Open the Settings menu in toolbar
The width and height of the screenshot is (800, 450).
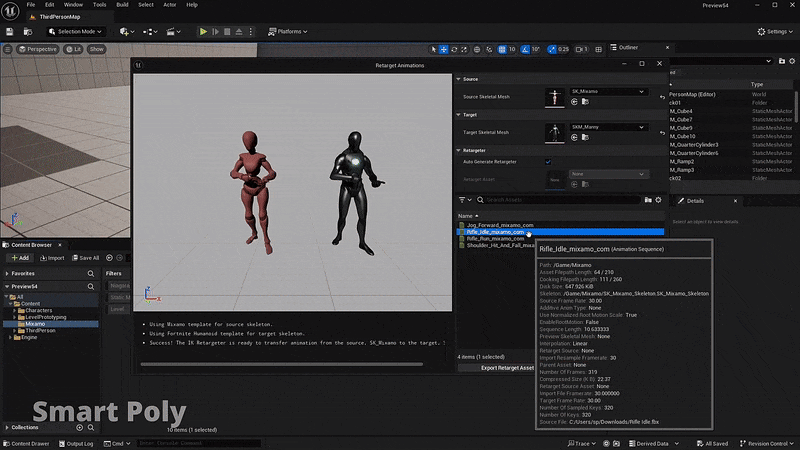774,32
